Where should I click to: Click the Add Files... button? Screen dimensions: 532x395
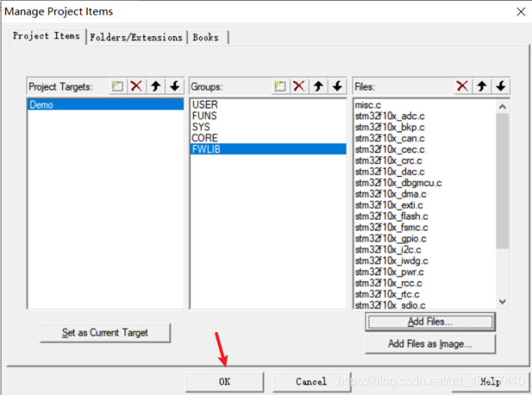pos(431,321)
